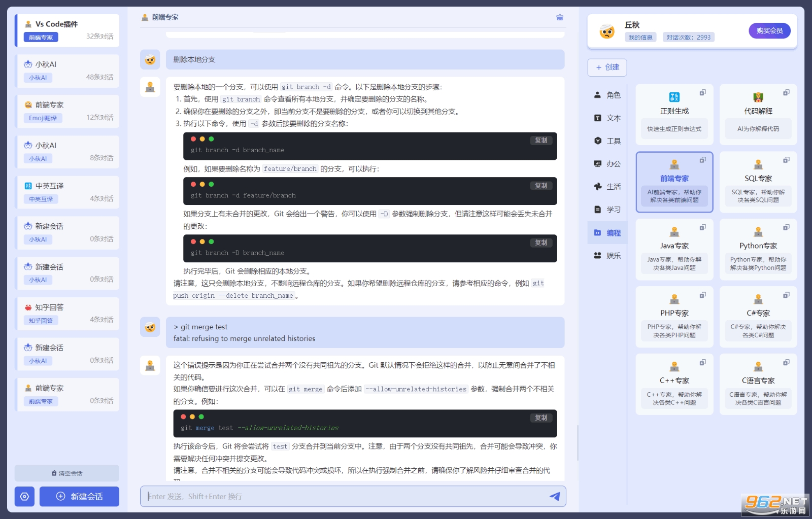Click the settings gear icon at bottom left
This screenshot has width=812, height=519.
click(24, 496)
